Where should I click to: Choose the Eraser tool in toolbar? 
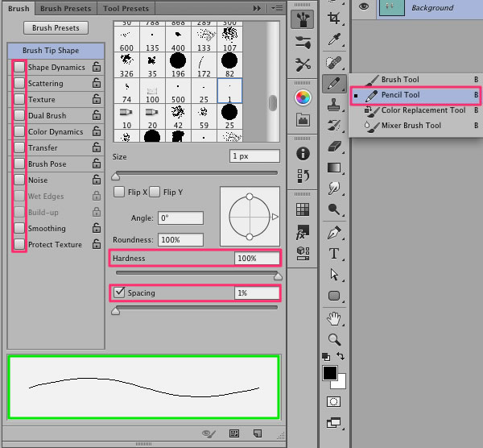(x=334, y=146)
